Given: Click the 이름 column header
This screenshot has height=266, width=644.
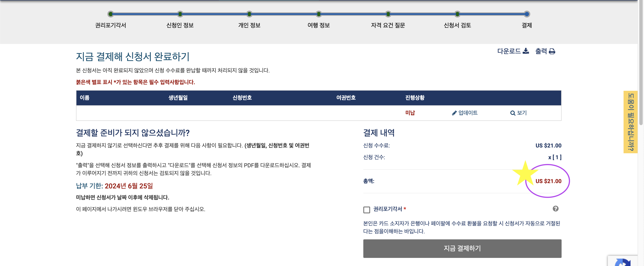Looking at the screenshot, I should (x=85, y=98).
